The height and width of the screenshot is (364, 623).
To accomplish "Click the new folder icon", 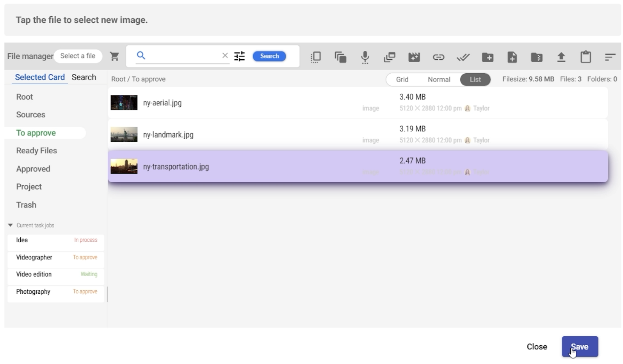I will pos(488,57).
